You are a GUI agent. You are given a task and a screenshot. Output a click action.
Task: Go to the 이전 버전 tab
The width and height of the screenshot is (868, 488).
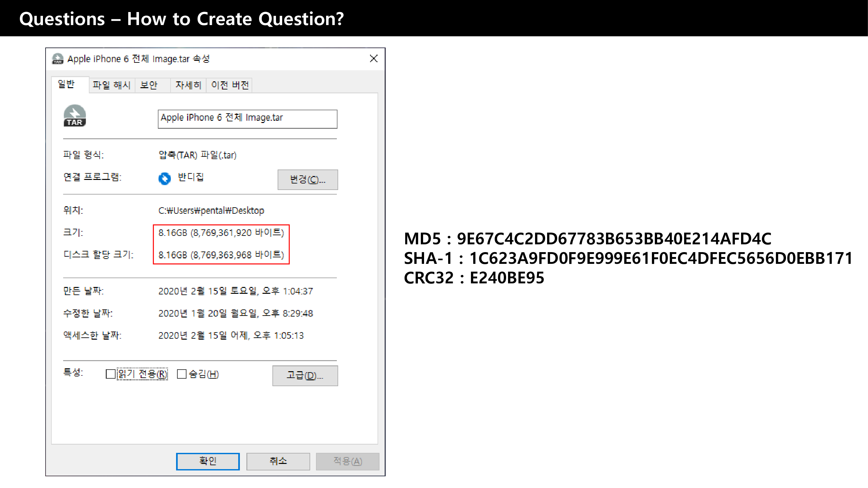point(230,85)
